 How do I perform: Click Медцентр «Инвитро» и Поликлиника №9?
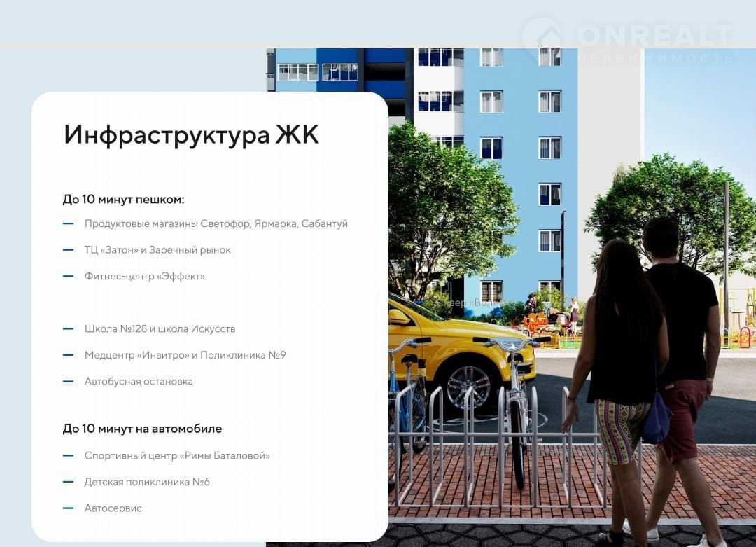point(185,355)
